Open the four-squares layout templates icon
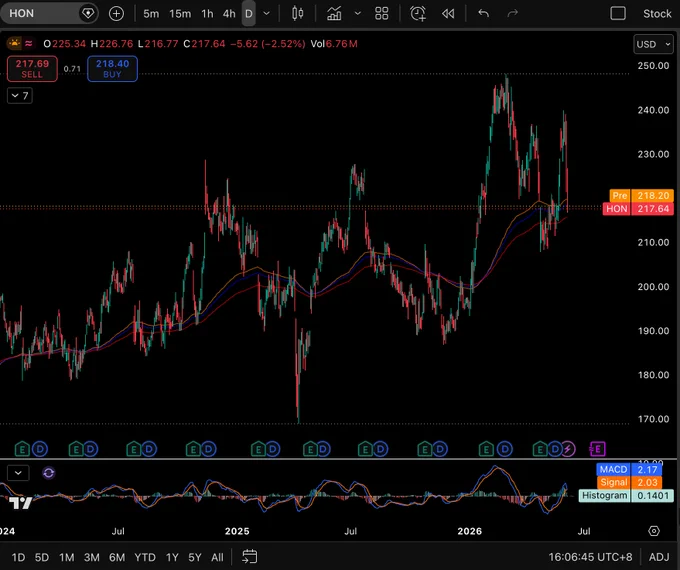 [x=382, y=13]
